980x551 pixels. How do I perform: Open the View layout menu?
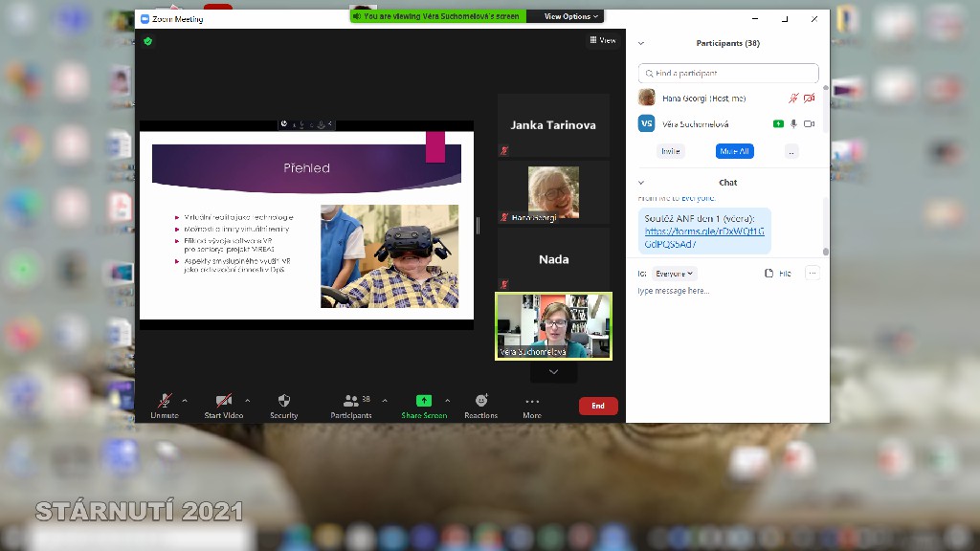tap(603, 40)
